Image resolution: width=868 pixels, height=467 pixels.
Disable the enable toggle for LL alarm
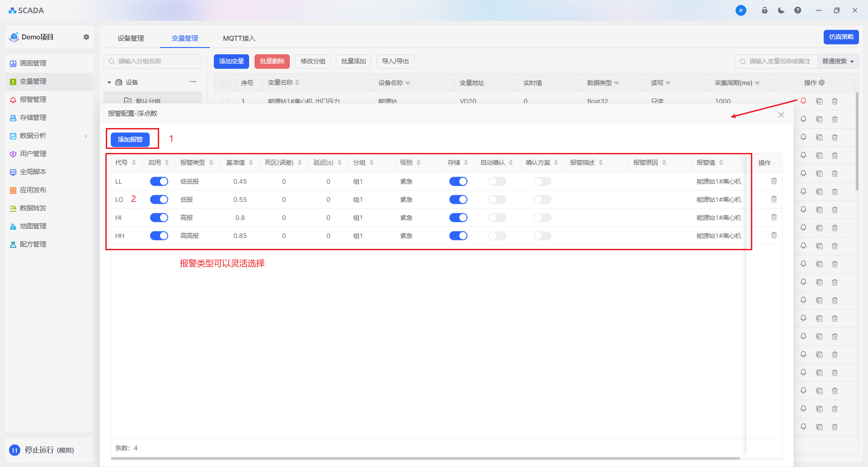(x=159, y=181)
